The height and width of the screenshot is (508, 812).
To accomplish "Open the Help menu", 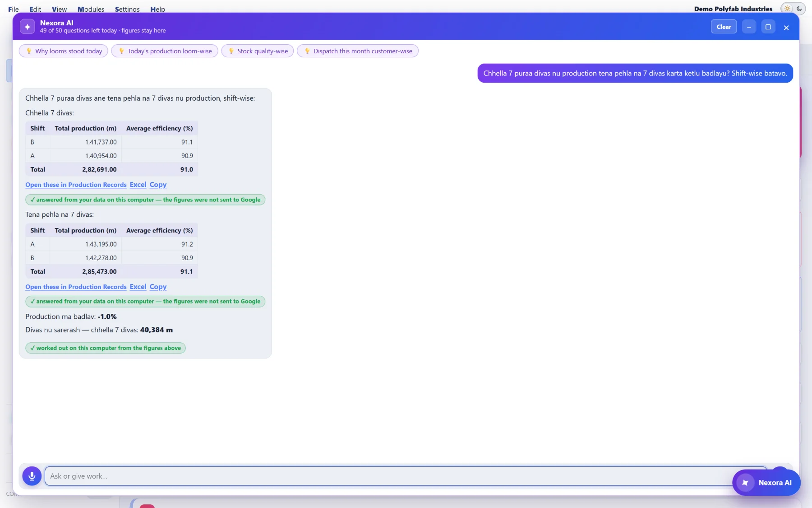I will click(157, 9).
